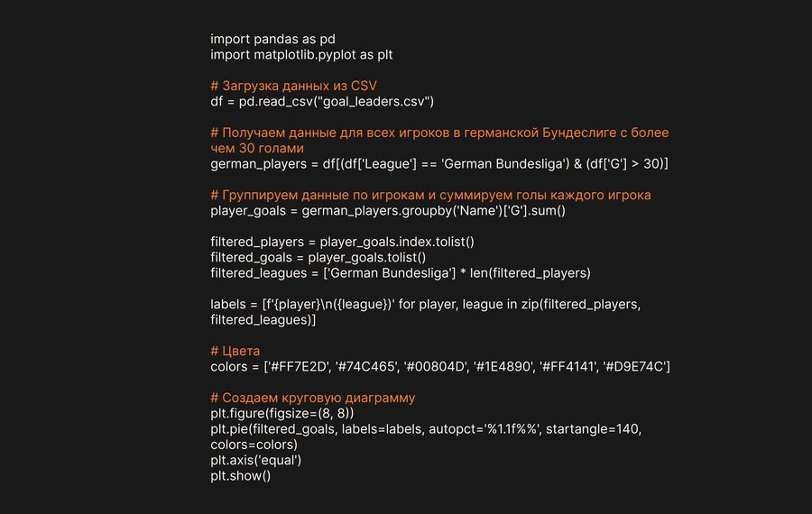
Task: Click the 'Группируем данные по игрокам' comment
Action: point(430,196)
